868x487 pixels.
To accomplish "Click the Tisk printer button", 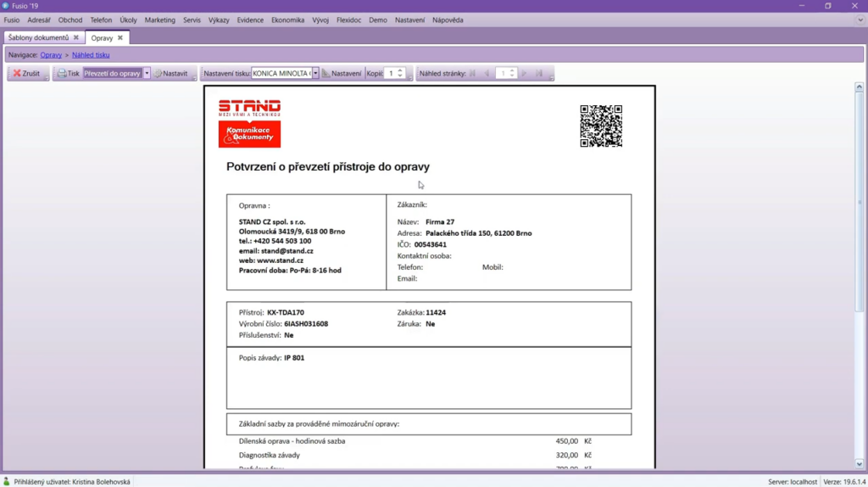I will coord(68,74).
